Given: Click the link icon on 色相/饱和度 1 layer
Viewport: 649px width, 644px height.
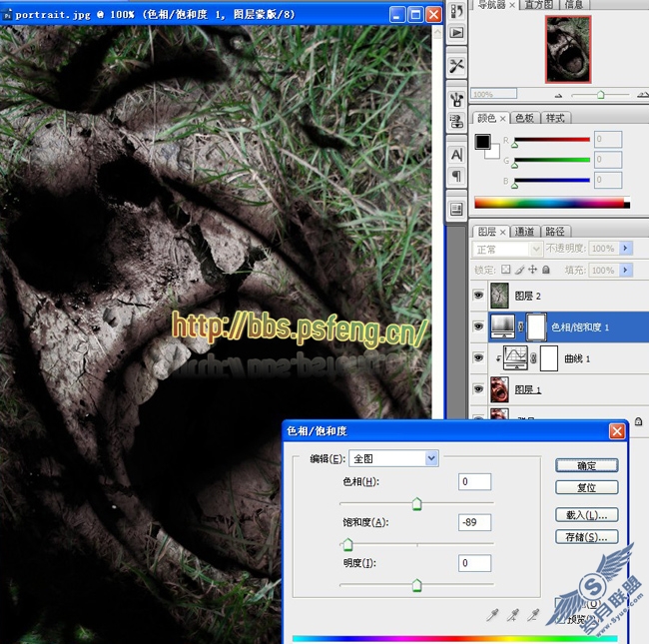Looking at the screenshot, I should click(x=520, y=326).
